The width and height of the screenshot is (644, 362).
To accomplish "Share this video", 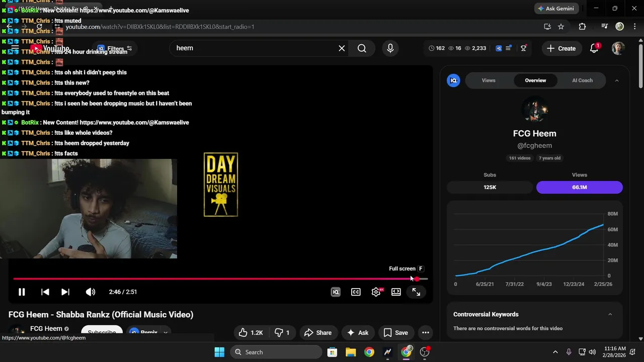I will pos(318,332).
